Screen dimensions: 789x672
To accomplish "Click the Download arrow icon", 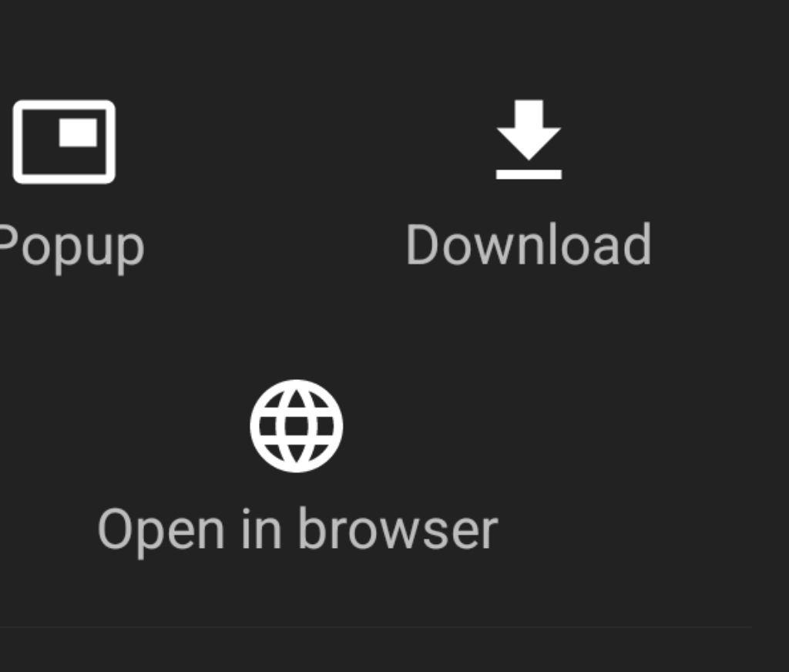I will click(529, 139).
